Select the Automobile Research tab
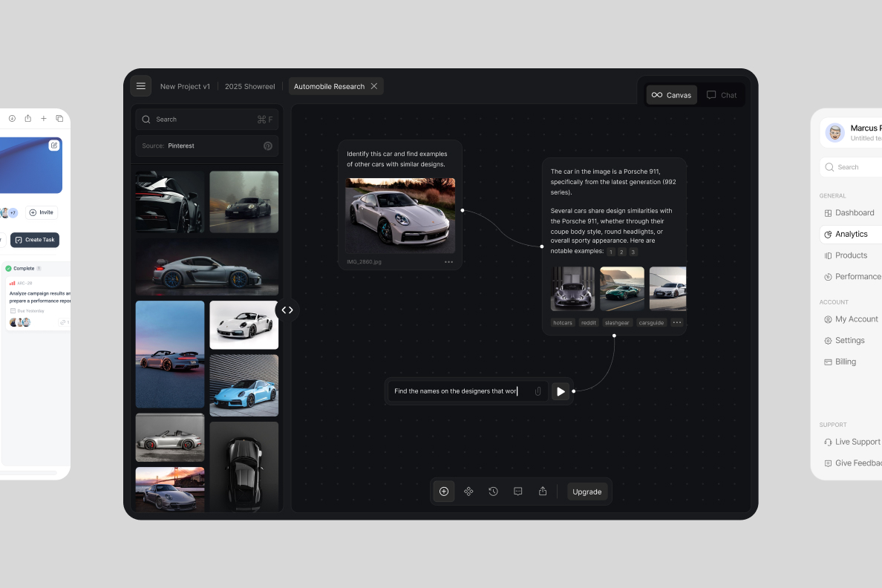Viewport: 882px width, 588px height. pyautogui.click(x=329, y=87)
